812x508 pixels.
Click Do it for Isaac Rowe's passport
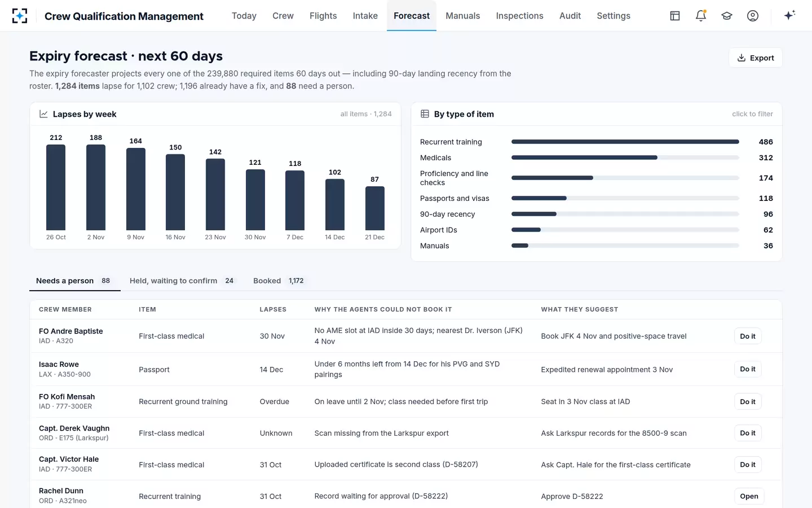point(748,369)
